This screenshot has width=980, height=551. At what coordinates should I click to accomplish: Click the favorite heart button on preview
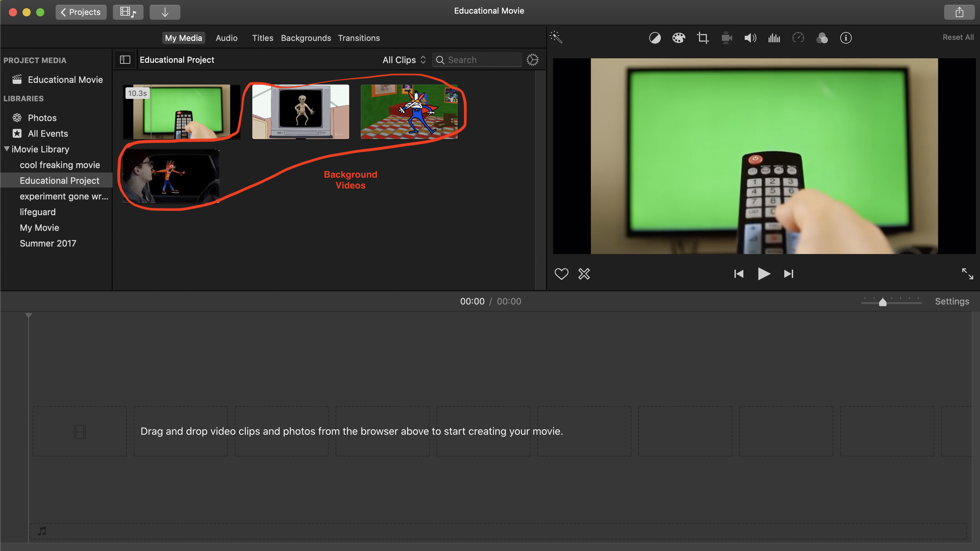tap(561, 274)
